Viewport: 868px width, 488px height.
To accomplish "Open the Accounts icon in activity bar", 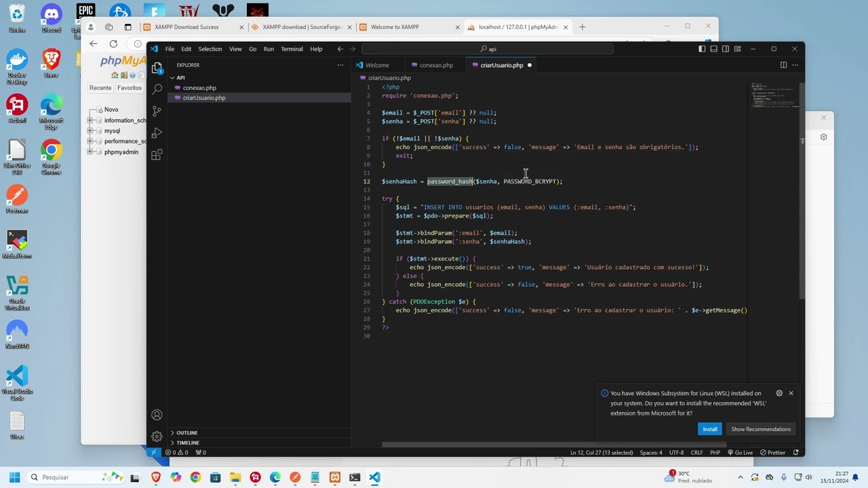I will click(157, 415).
